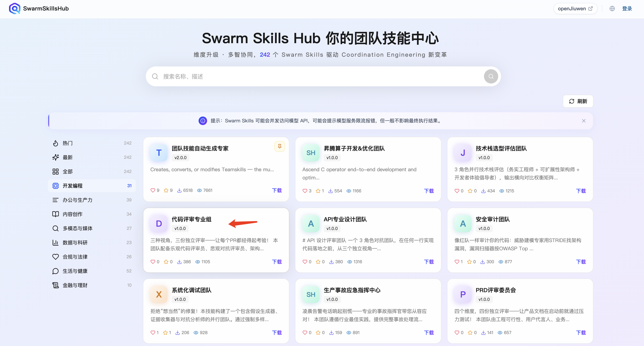
Task: Open the 生活与健康 category
Action: click(92, 271)
